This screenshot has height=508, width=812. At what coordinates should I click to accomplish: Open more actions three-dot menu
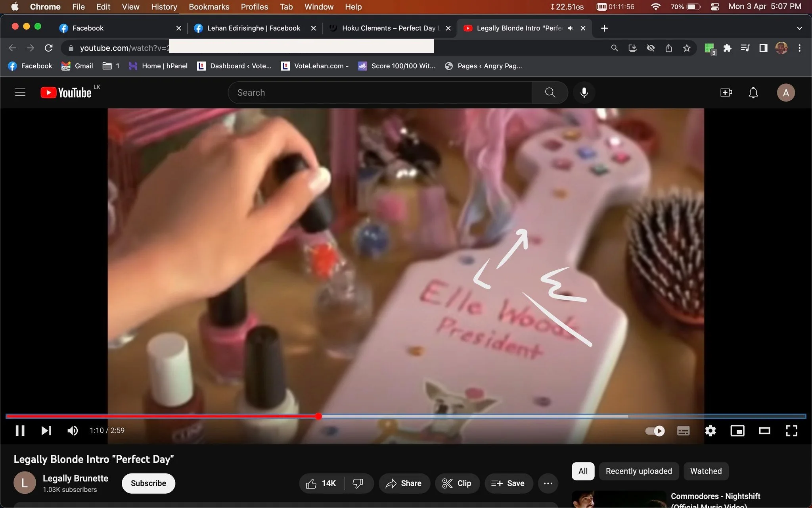[x=548, y=483]
